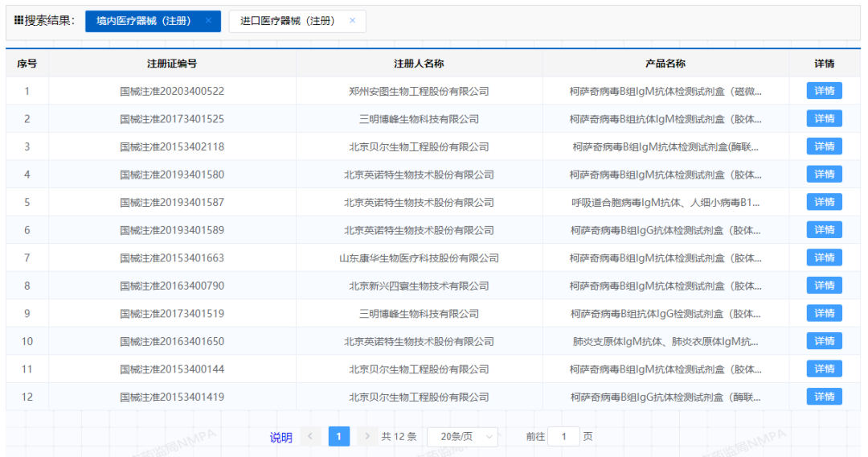Screen dimensions: 868x457
Task: Open 详情 for 北京新兴四寰生物技术 row
Action: click(824, 286)
